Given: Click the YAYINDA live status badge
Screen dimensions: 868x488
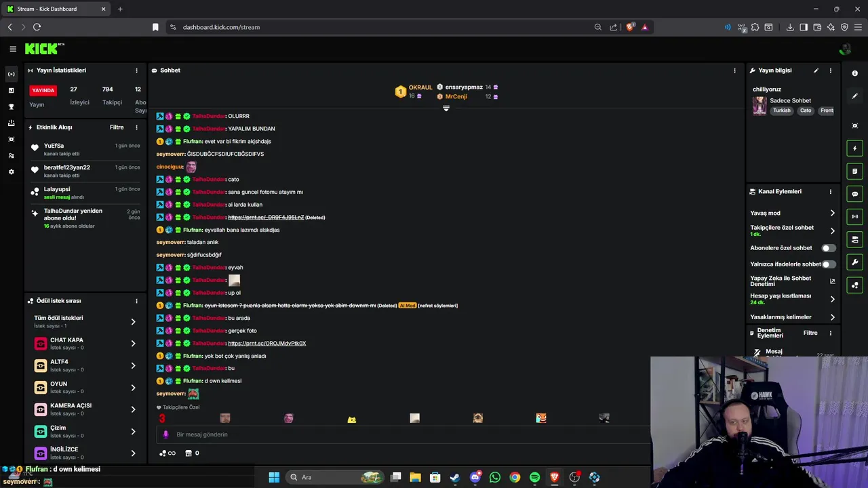Looking at the screenshot, I should [x=43, y=90].
